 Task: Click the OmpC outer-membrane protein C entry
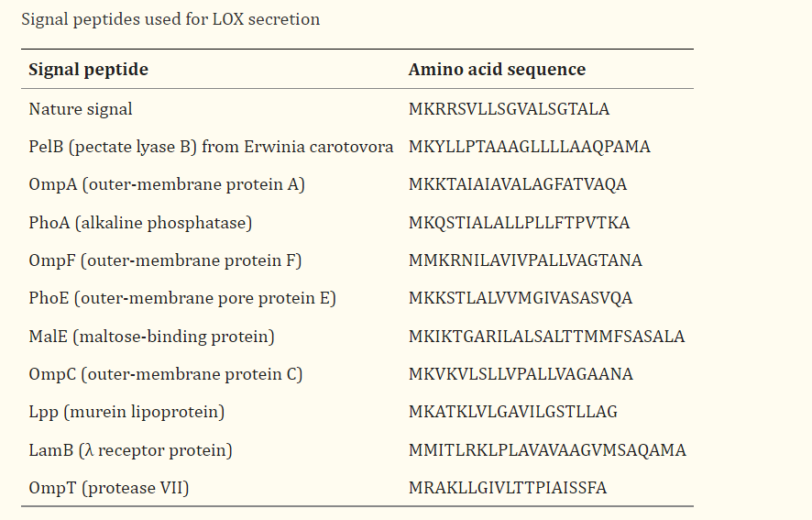[x=166, y=374]
